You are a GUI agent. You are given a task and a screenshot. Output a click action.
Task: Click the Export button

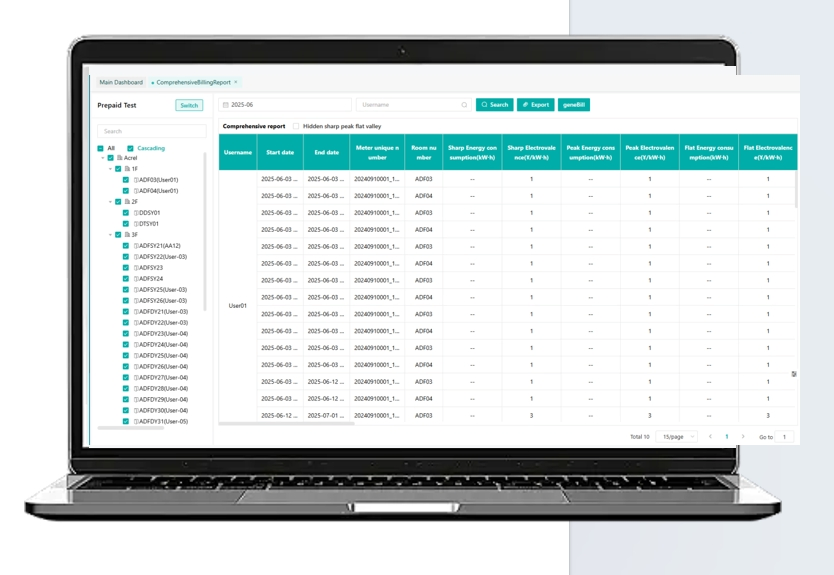pyautogui.click(x=536, y=105)
